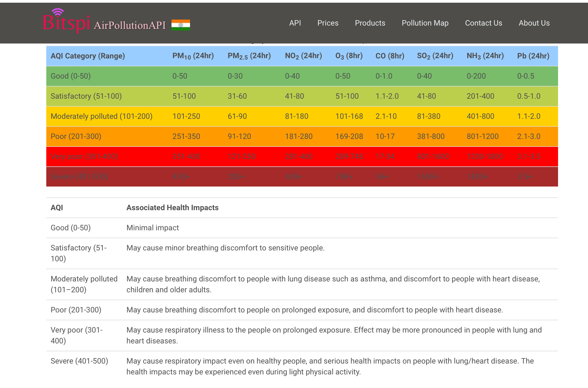Click the Associated Health Impacts header

[x=172, y=208]
